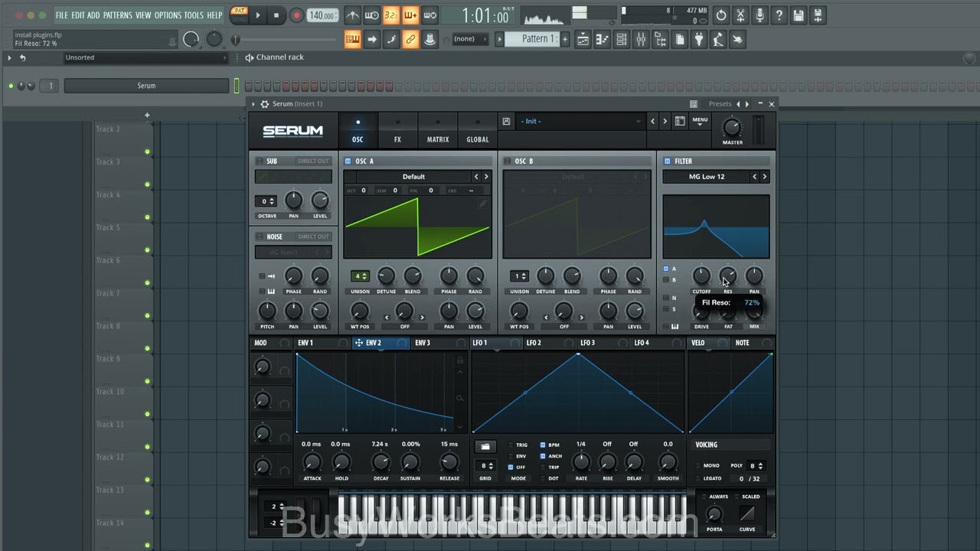Click DIRECT OUT in the SUB section
This screenshot has width=980, height=551.
313,161
